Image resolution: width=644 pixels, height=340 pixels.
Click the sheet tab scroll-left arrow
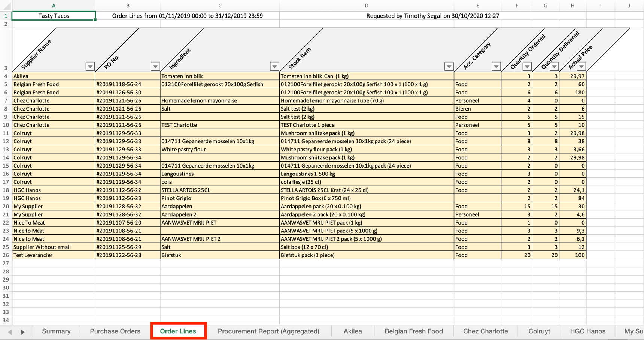10,331
